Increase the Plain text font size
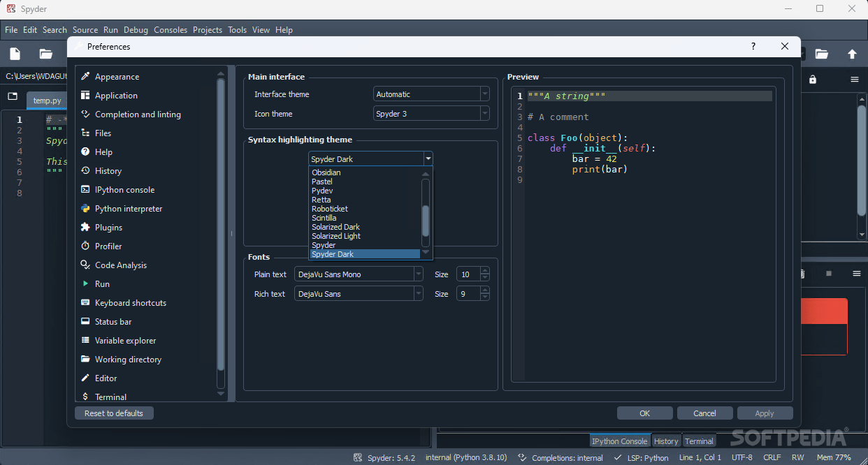868x465 pixels. click(x=485, y=271)
